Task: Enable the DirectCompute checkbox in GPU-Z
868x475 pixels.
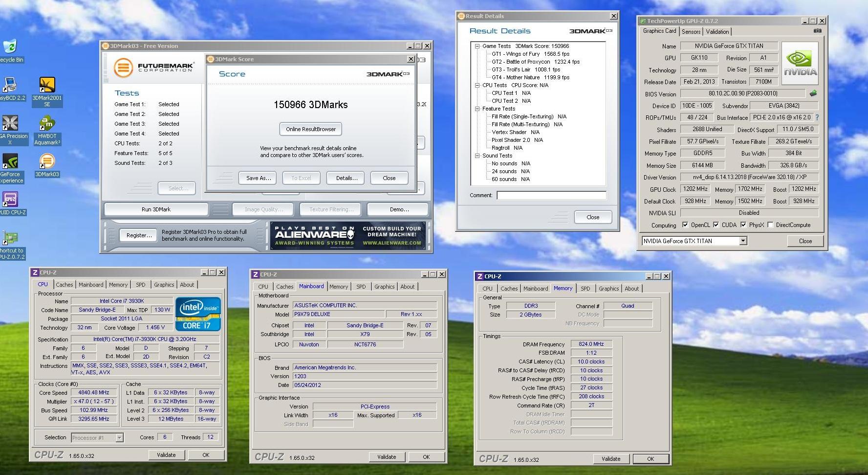Action: pos(770,225)
